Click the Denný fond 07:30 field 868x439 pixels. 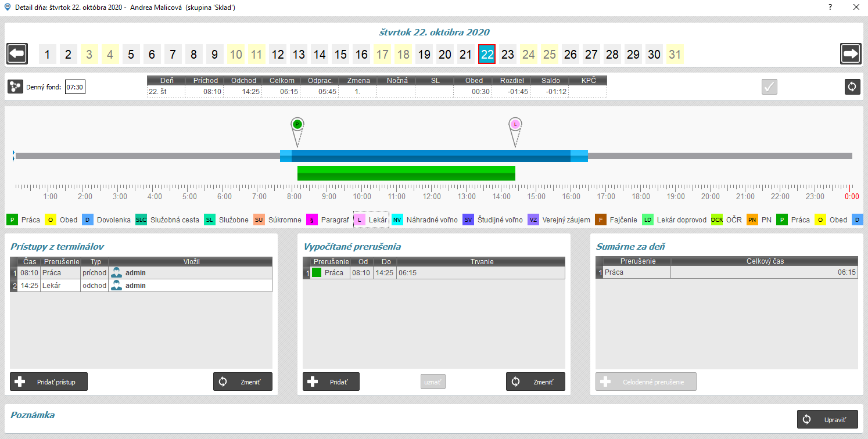(75, 87)
